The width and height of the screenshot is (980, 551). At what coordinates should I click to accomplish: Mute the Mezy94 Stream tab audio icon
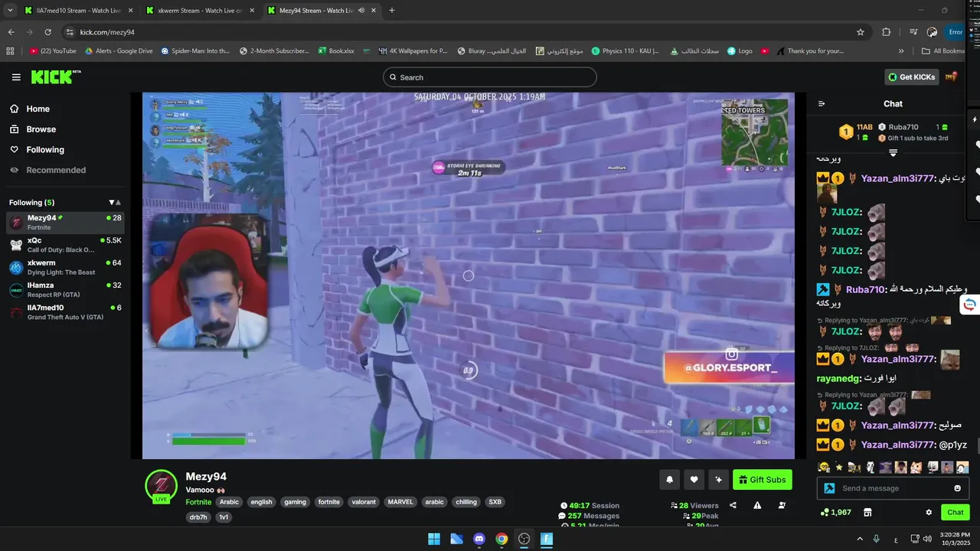point(361,11)
